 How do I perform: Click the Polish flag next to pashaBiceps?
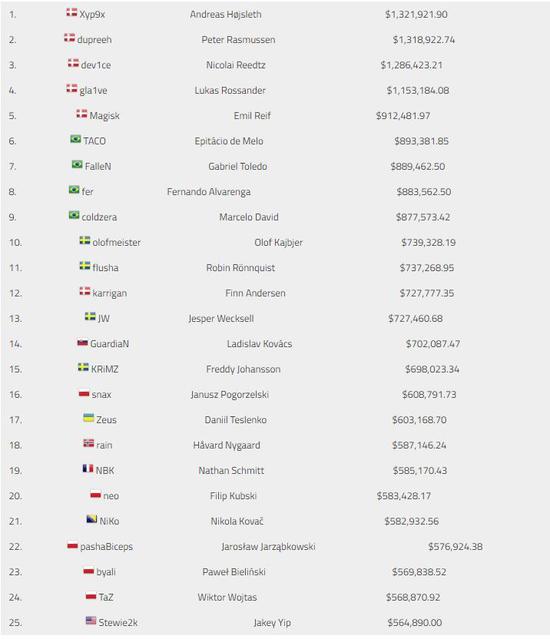(73, 545)
